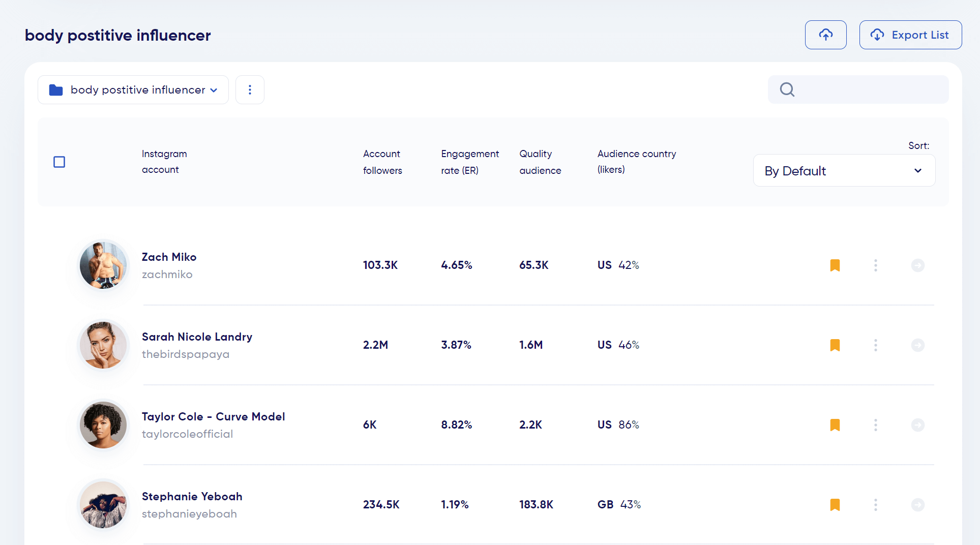This screenshot has width=980, height=545.
Task: Open the kebab menu next to list selector
Action: click(x=250, y=89)
